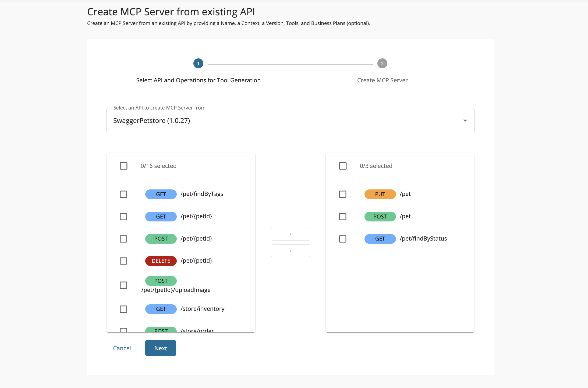588x388 pixels.
Task: Select the /pet/findByStatus operation entry
Action: [423, 239]
